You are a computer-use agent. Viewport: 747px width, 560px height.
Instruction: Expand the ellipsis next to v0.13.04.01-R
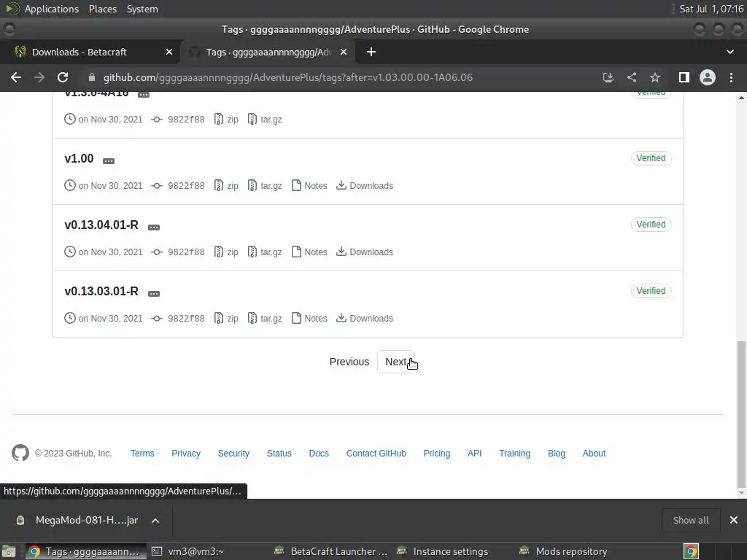click(153, 227)
